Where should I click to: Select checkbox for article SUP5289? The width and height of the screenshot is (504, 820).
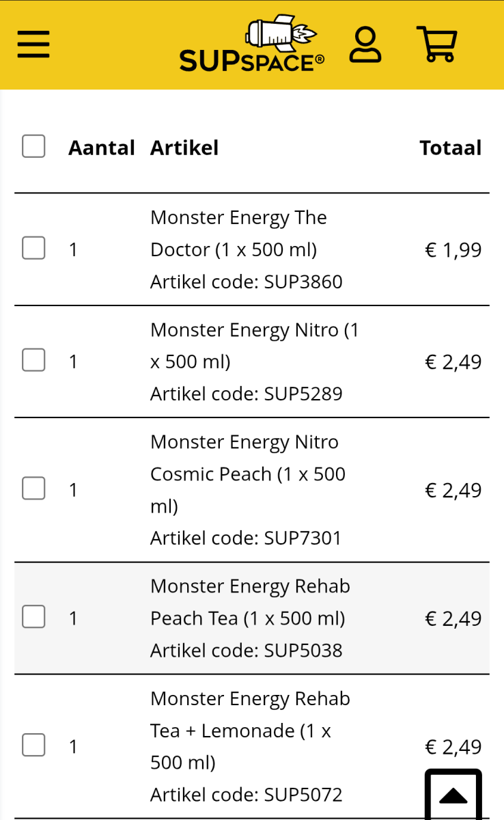[33, 360]
